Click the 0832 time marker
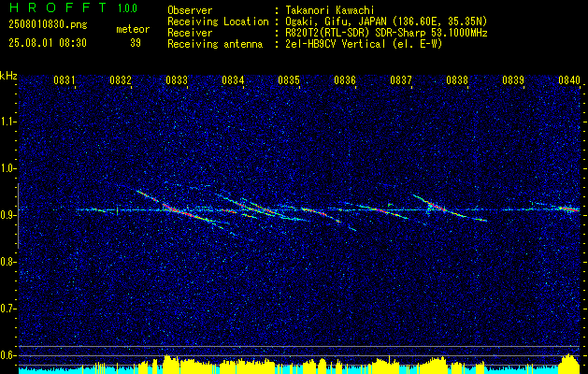The height and width of the screenshot is (374, 588). 121,79
